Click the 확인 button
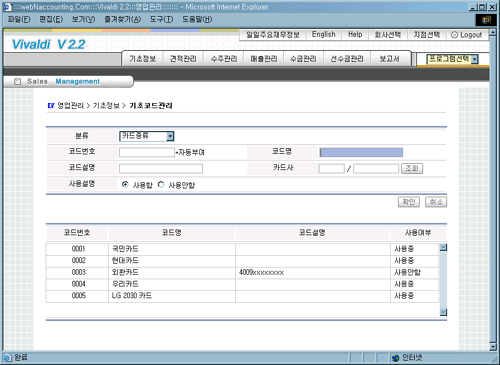This screenshot has width=500, height=365. point(409,202)
